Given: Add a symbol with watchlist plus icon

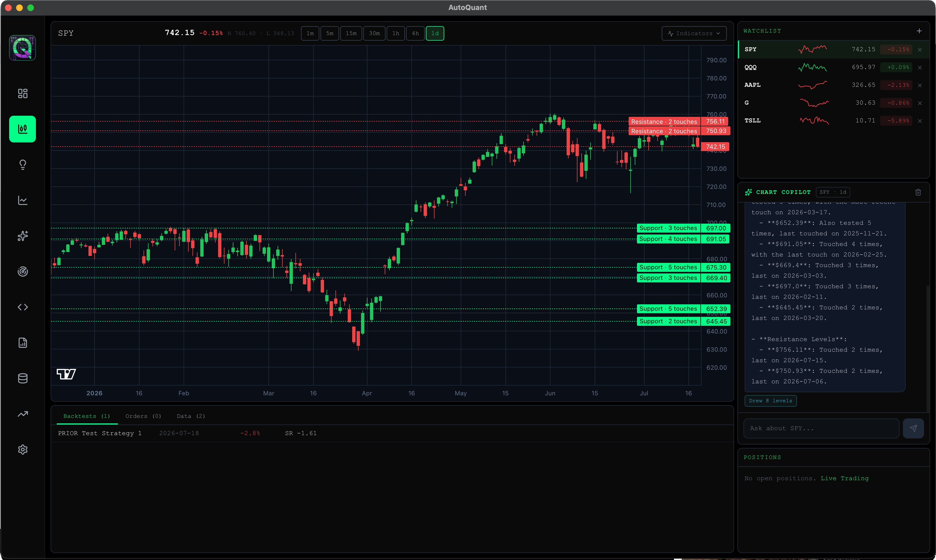Looking at the screenshot, I should (x=919, y=31).
